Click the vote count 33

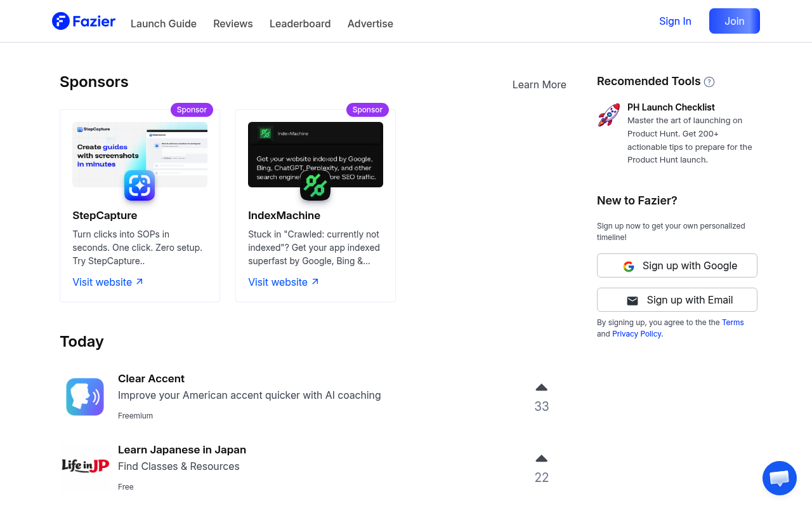(x=542, y=406)
